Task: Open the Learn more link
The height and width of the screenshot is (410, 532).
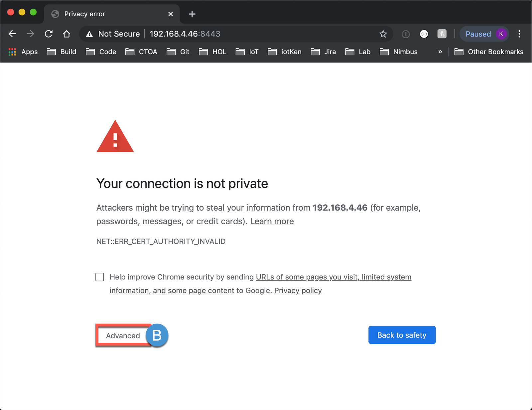Action: [272, 221]
